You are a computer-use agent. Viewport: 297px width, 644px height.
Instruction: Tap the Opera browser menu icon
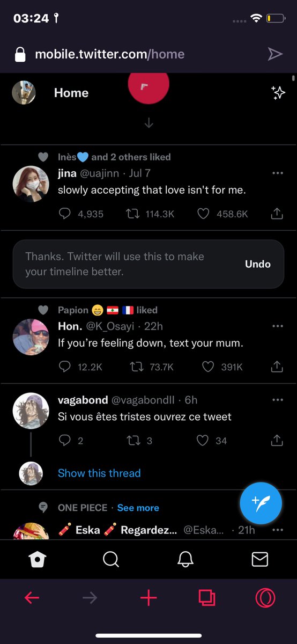[265, 598]
